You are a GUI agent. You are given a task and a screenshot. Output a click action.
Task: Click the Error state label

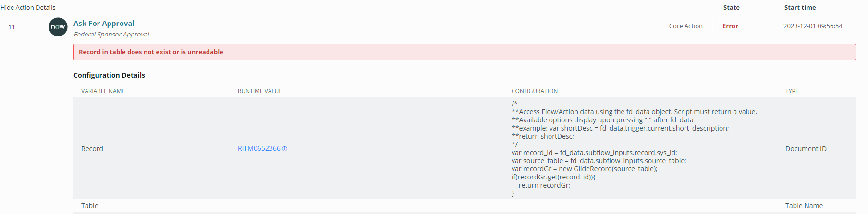point(730,26)
